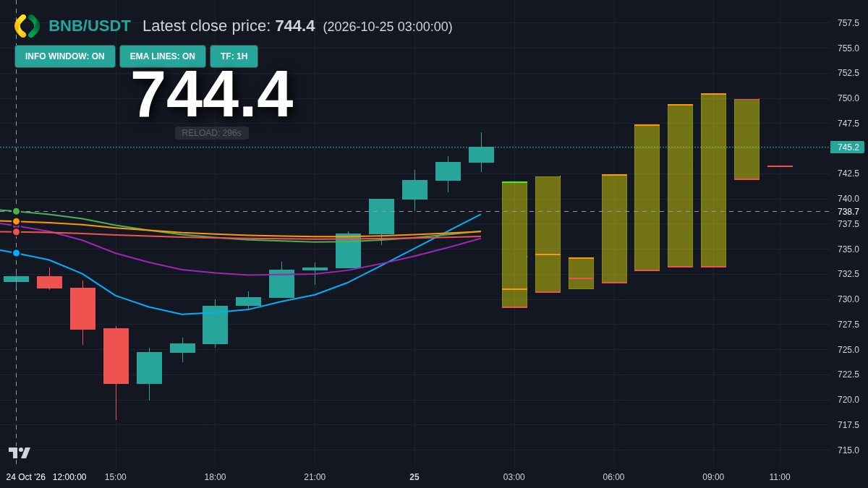Viewport: 868px width, 488px height.
Task: Click the 11:00 time axis label
Action: [780, 477]
